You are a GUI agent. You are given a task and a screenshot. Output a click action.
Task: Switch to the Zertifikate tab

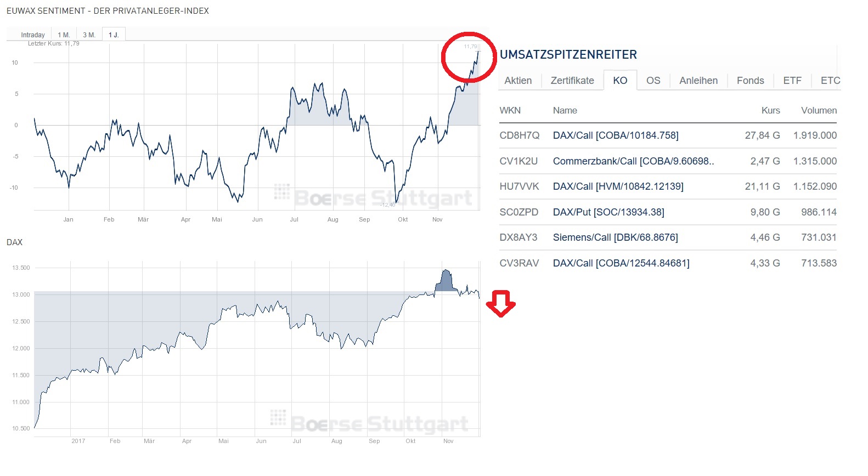tap(572, 81)
